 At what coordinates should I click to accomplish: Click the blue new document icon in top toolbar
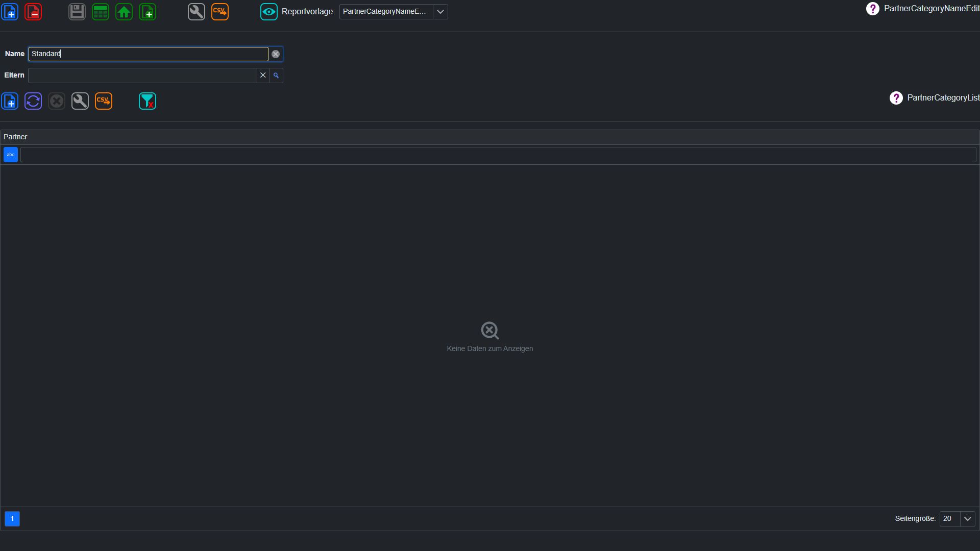pyautogui.click(x=10, y=12)
